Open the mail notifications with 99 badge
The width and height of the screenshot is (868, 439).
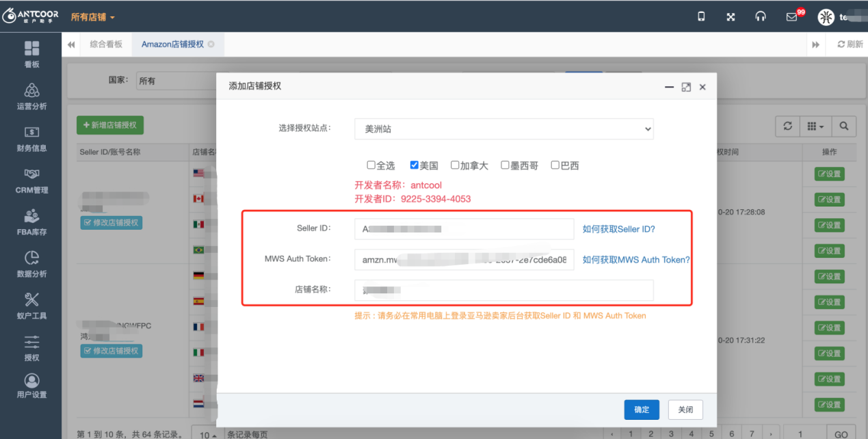792,16
